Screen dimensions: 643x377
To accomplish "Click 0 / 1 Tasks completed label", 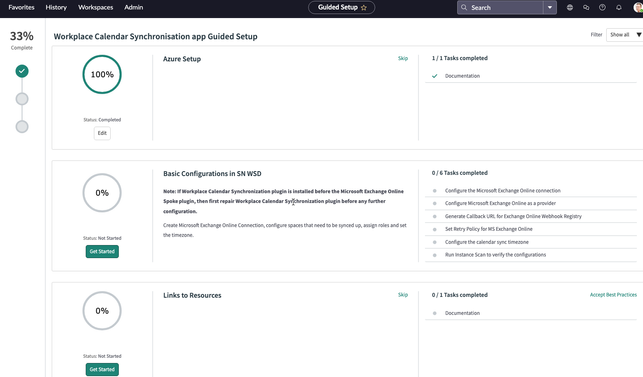I will 460,295.
